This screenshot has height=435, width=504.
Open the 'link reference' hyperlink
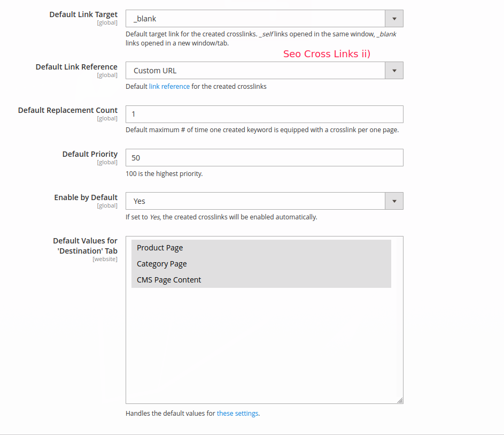(x=169, y=87)
